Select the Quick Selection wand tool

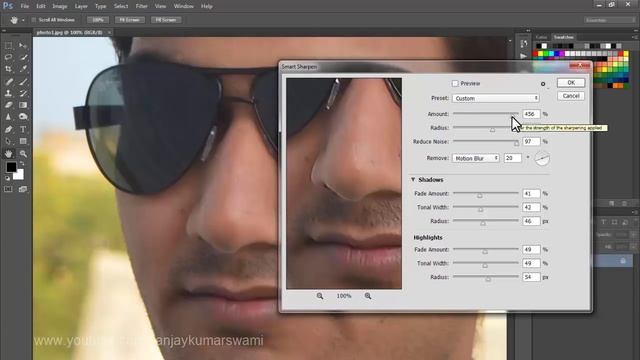pyautogui.click(x=23, y=58)
